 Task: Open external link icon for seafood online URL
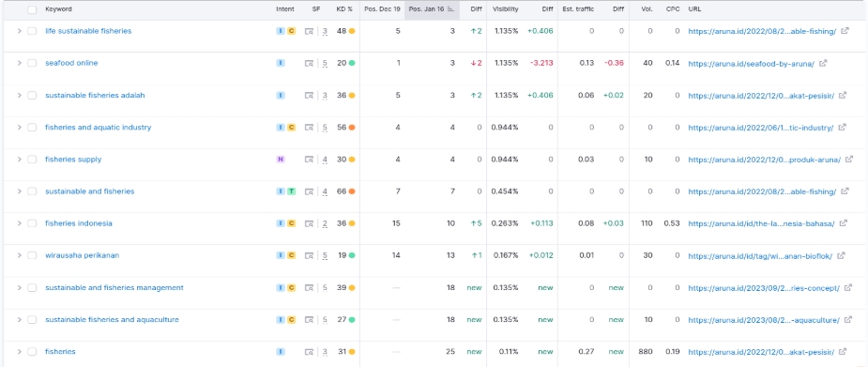pos(823,63)
